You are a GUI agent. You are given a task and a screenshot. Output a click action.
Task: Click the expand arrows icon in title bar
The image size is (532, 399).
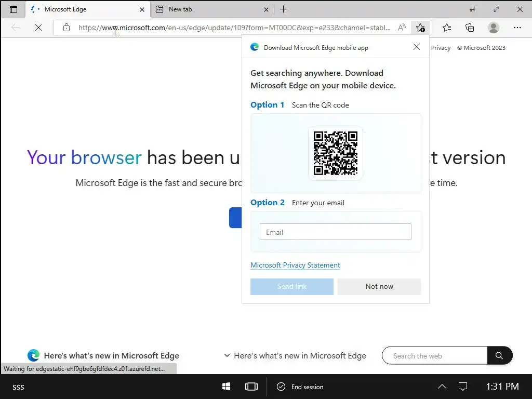(496, 9)
